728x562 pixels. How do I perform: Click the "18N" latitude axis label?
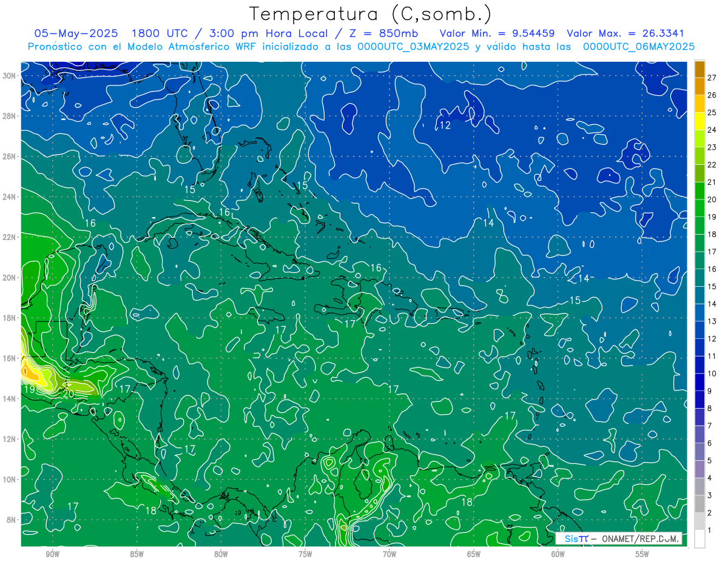coord(10,318)
